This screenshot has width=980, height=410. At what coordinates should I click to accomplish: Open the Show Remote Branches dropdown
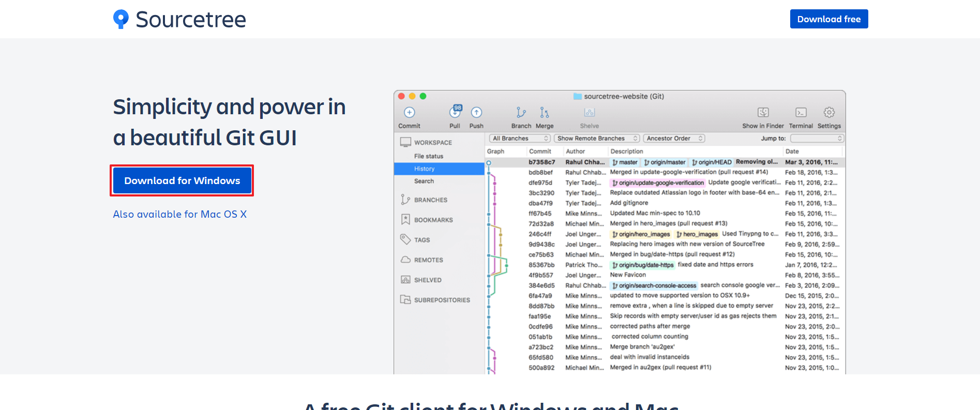tap(597, 139)
